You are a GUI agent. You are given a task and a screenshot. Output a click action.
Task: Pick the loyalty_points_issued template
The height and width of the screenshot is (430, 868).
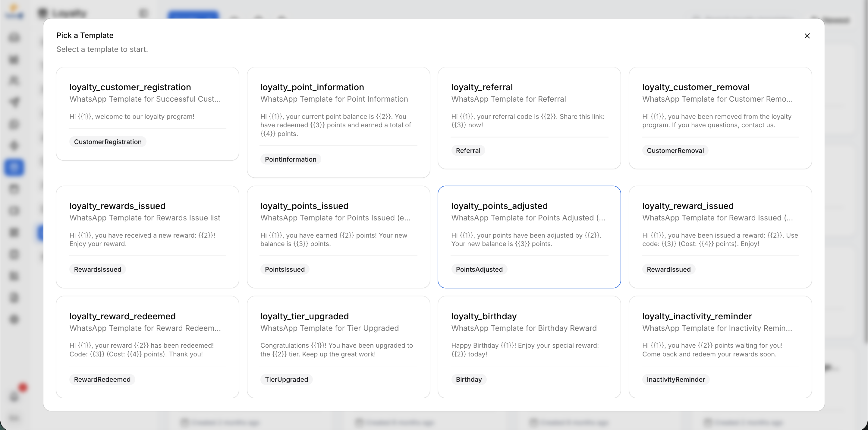(x=338, y=237)
